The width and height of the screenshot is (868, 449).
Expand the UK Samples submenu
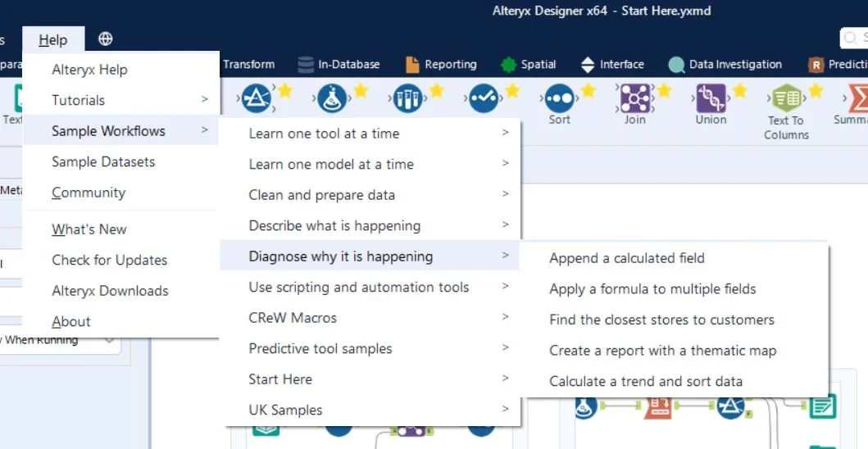coord(370,410)
